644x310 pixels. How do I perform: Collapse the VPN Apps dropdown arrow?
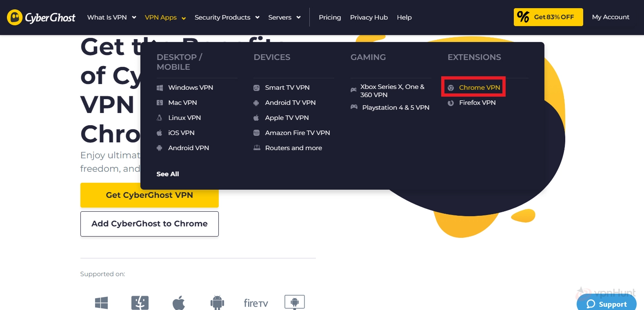click(x=184, y=18)
